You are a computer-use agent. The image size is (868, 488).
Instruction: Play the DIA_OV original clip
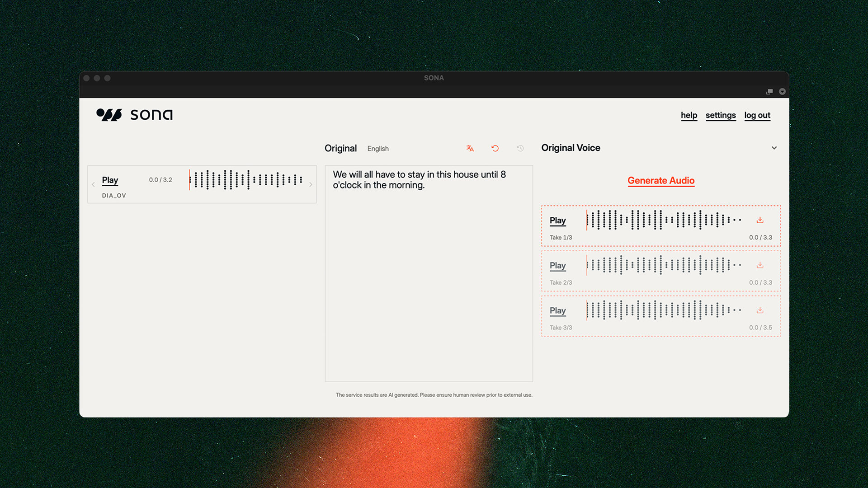110,180
